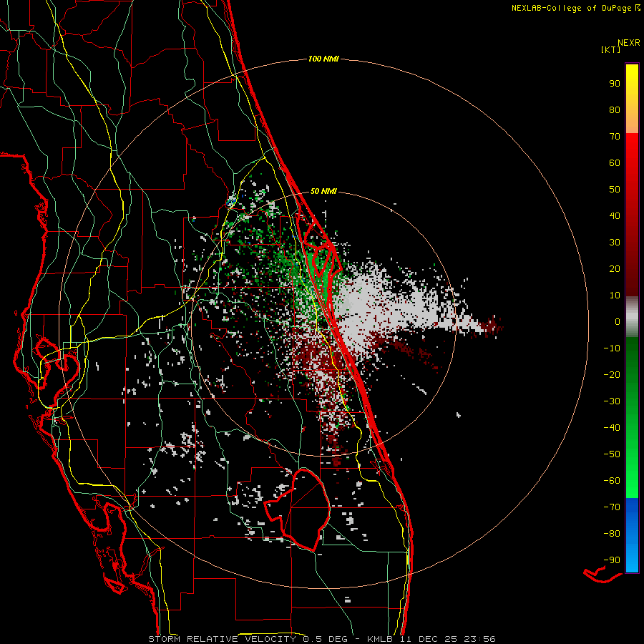Click the positive 20 scale value
The image size is (644, 644).
(x=615, y=268)
